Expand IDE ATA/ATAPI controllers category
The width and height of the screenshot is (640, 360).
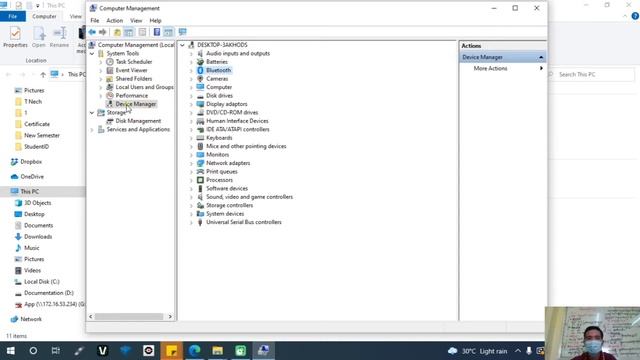191,130
